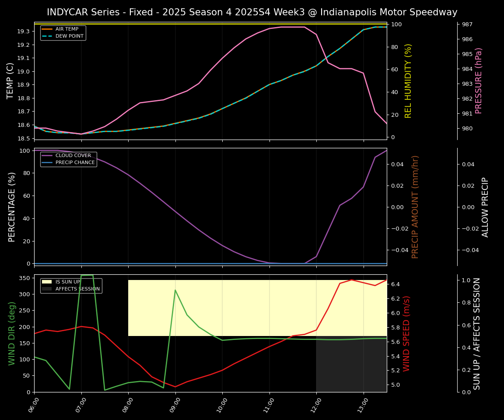Viewport: 504px width, 420px height.
Task: Click the gray affects-session shaded region
Action: [351, 364]
